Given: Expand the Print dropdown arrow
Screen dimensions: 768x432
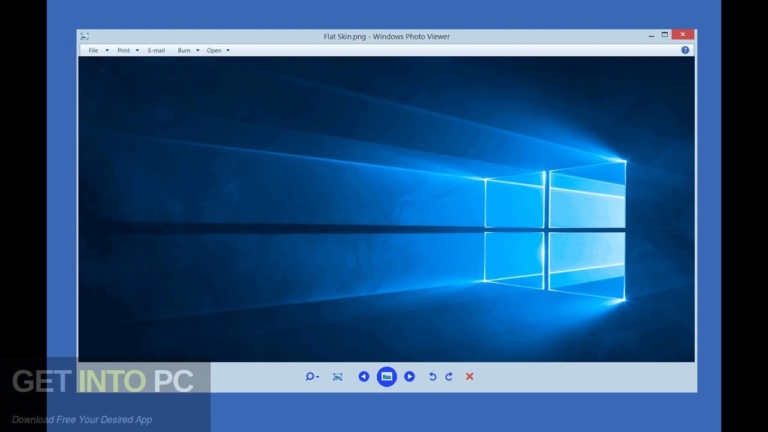Looking at the screenshot, I should point(137,50).
